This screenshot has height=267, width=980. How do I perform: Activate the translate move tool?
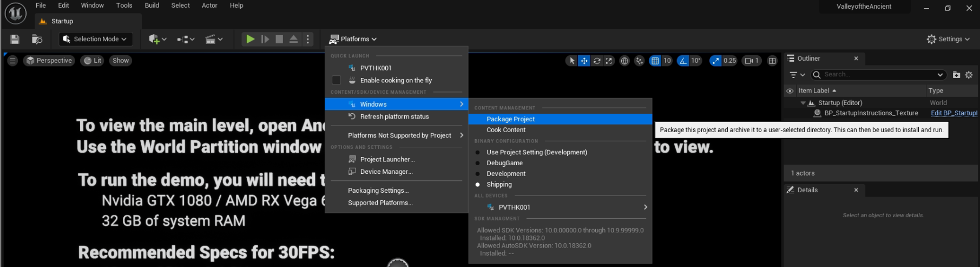pyautogui.click(x=584, y=61)
